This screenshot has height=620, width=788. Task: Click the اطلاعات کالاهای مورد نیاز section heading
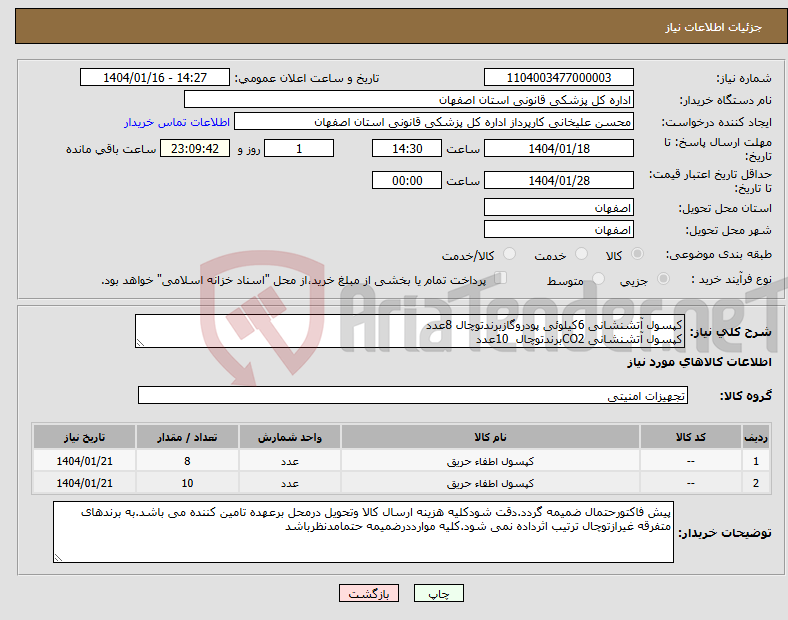[x=699, y=362]
